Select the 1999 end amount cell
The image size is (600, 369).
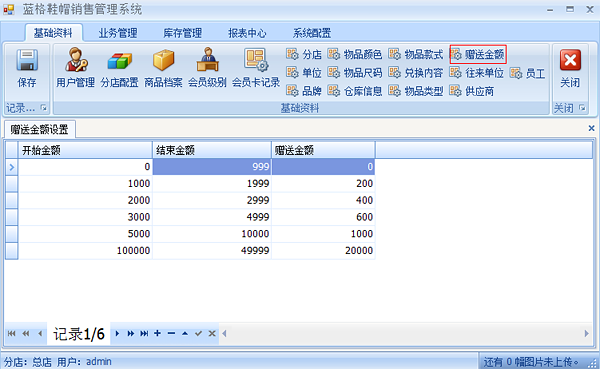212,183
